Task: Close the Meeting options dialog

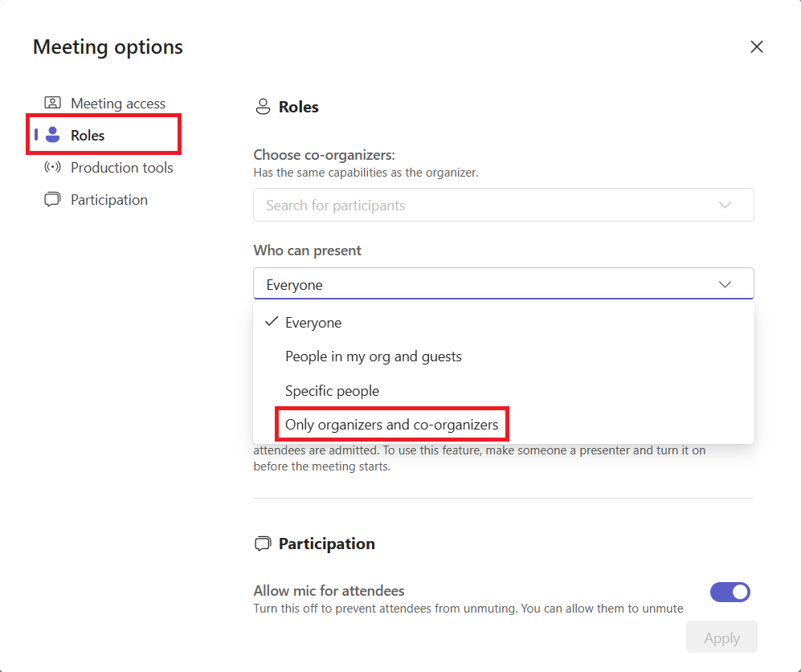Action: pyautogui.click(x=756, y=47)
